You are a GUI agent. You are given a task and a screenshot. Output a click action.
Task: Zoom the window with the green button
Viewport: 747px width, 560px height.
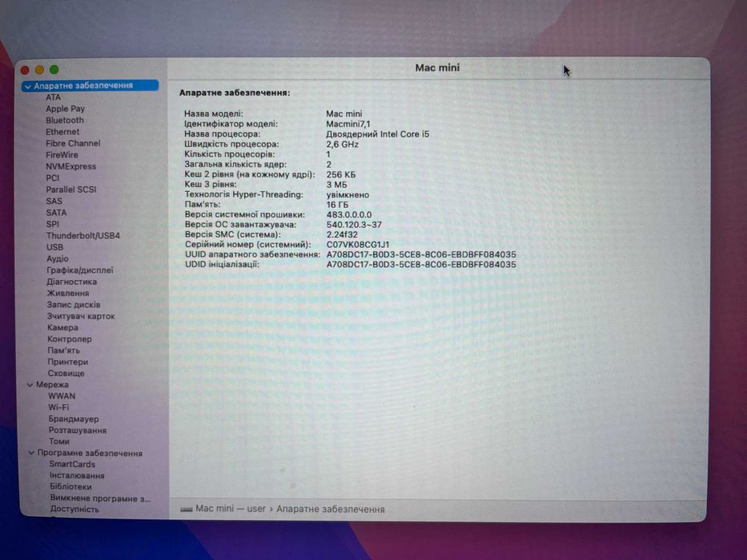click(54, 70)
